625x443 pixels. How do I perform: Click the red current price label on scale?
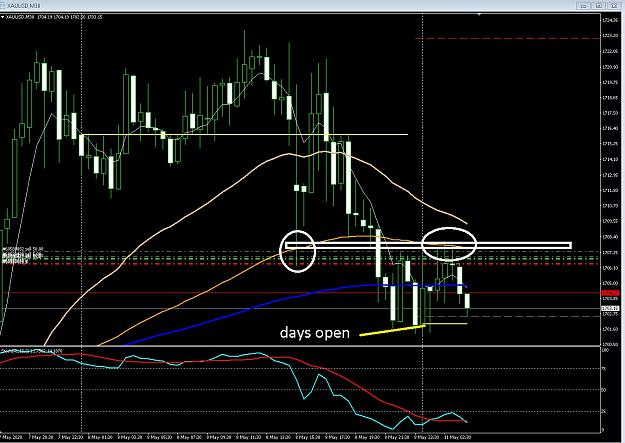(x=610, y=293)
